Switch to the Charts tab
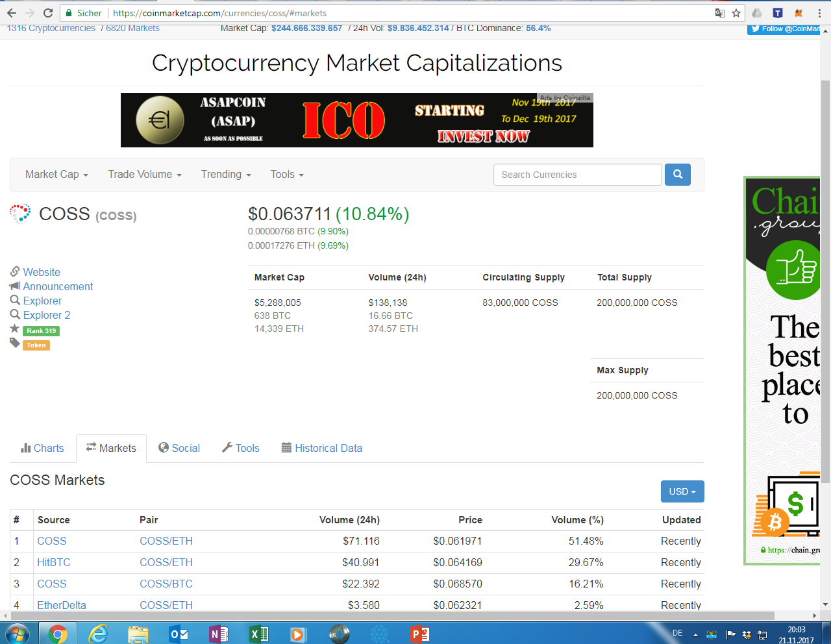 pos(42,448)
